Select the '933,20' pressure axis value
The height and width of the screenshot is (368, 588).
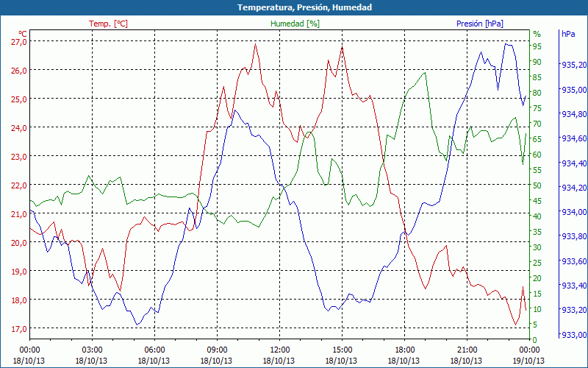[x=574, y=310]
